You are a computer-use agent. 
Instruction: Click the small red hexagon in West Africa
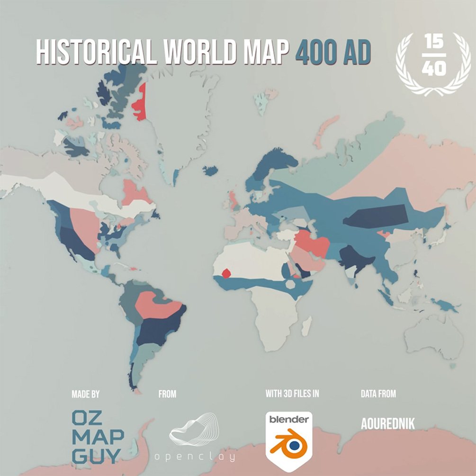(x=226, y=273)
